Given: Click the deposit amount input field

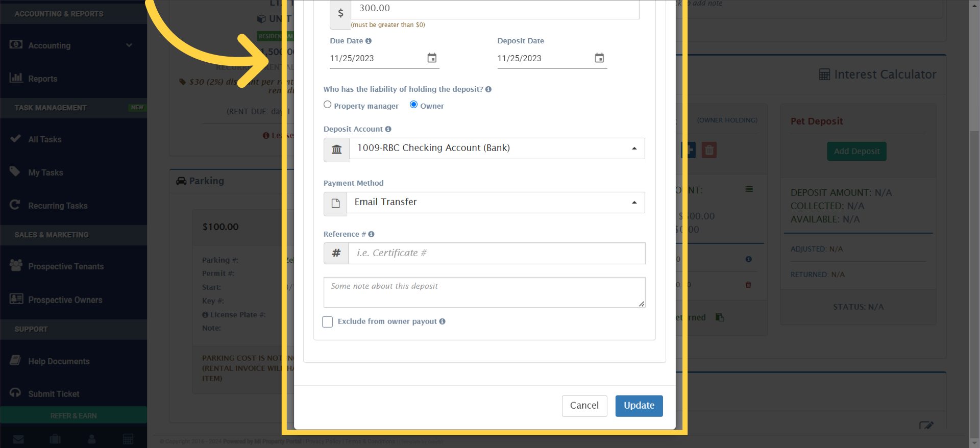Looking at the screenshot, I should (x=495, y=9).
